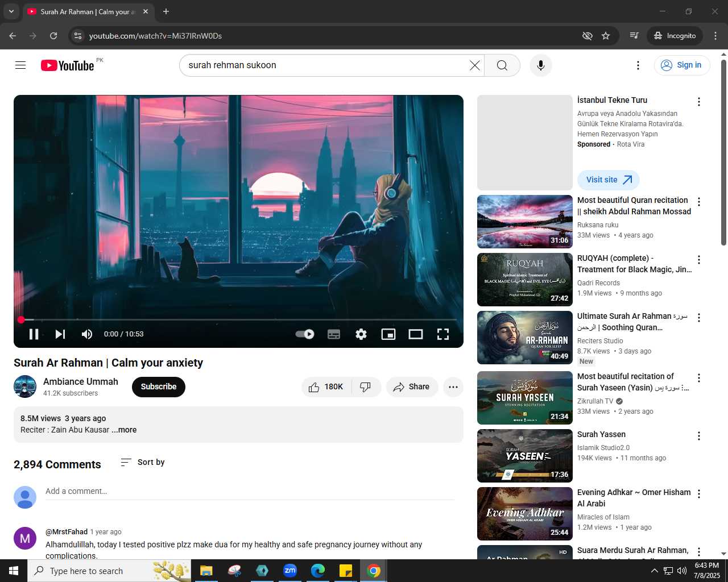Go back in browser history
The image size is (728, 582).
click(x=13, y=36)
